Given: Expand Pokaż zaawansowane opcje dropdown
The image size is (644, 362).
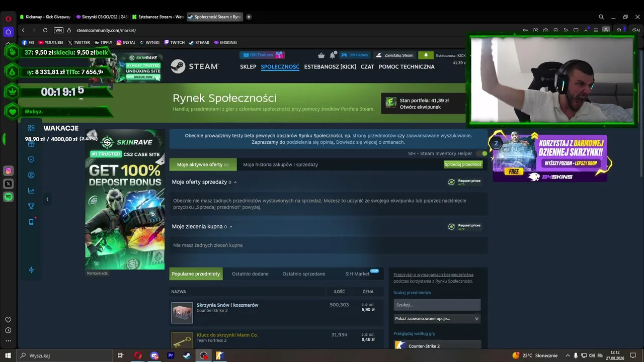Looking at the screenshot, I should click(x=437, y=318).
